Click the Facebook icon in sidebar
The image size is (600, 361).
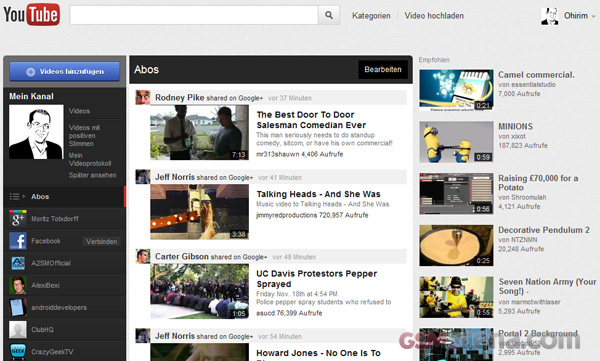(x=18, y=241)
